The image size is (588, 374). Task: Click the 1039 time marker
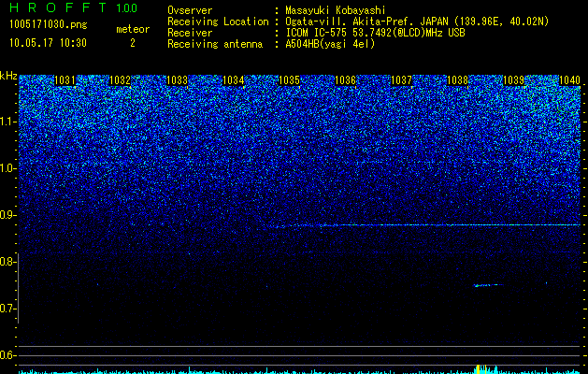(513, 80)
